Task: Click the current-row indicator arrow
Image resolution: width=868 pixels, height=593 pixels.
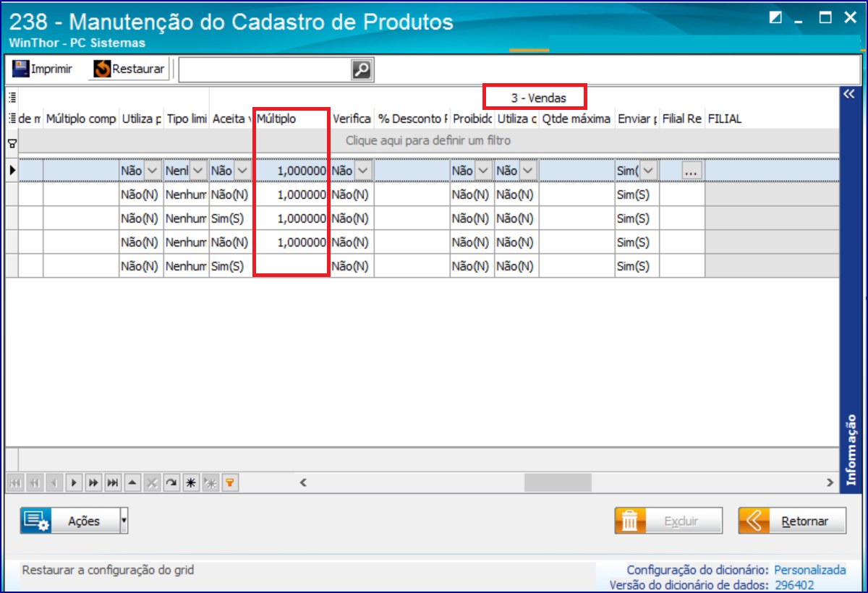Action: click(x=12, y=170)
